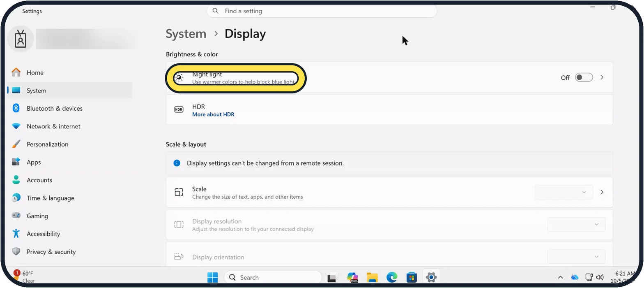Open the Windows Start button
Screen dimensions: 644x288
tap(213, 277)
